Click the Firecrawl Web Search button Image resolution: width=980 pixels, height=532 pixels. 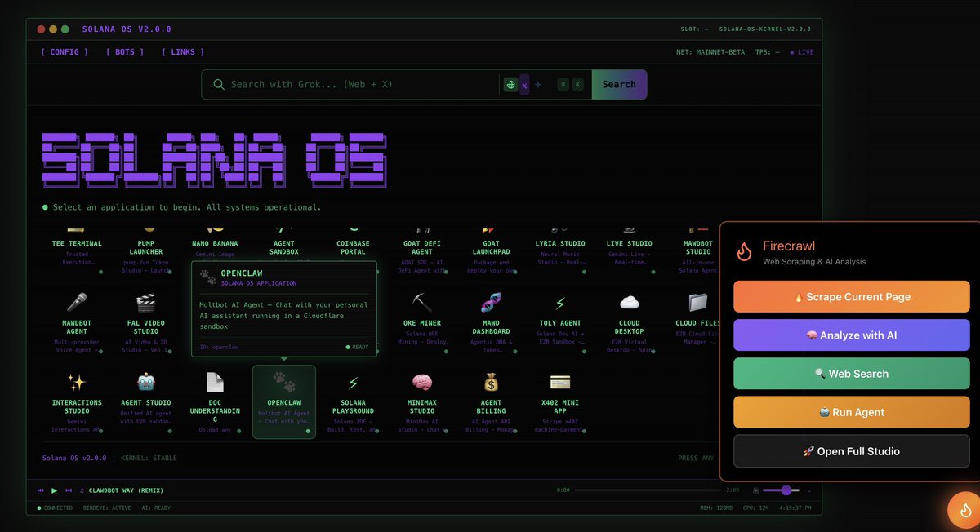[x=852, y=374]
